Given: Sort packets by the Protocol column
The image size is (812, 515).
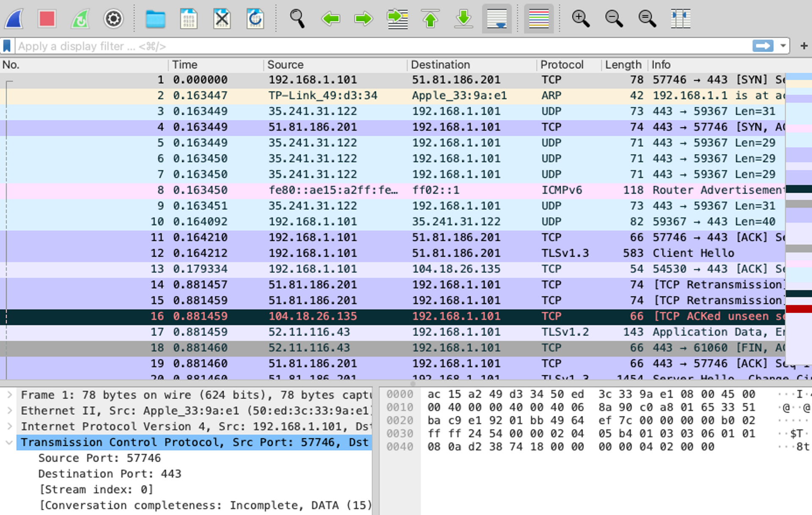Looking at the screenshot, I should click(562, 65).
